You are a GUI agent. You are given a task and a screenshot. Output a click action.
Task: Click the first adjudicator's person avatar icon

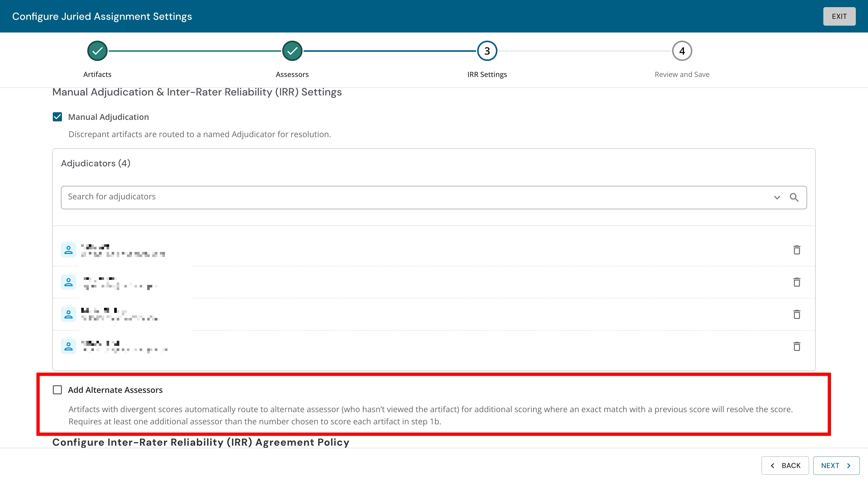69,250
